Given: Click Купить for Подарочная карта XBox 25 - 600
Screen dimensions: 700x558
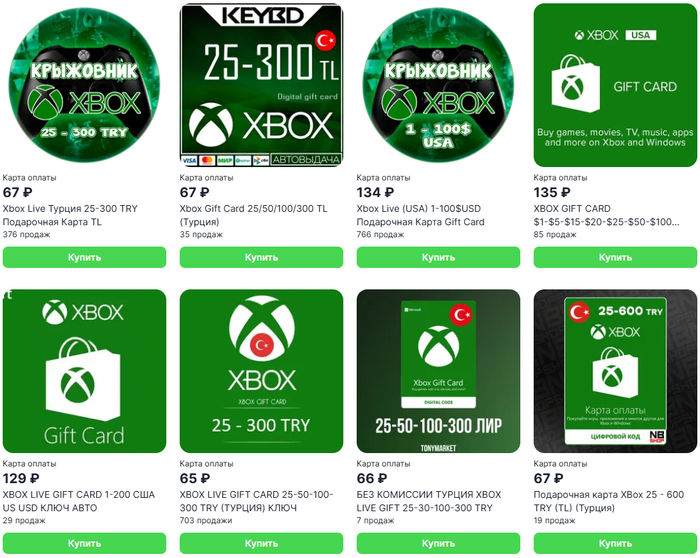Looking at the screenshot, I should (615, 543).
